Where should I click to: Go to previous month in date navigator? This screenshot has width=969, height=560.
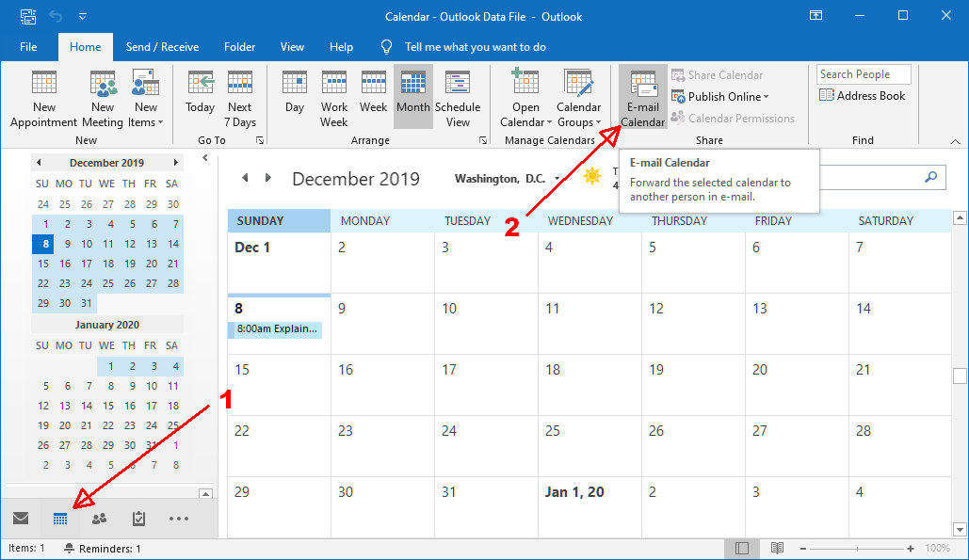click(x=39, y=163)
